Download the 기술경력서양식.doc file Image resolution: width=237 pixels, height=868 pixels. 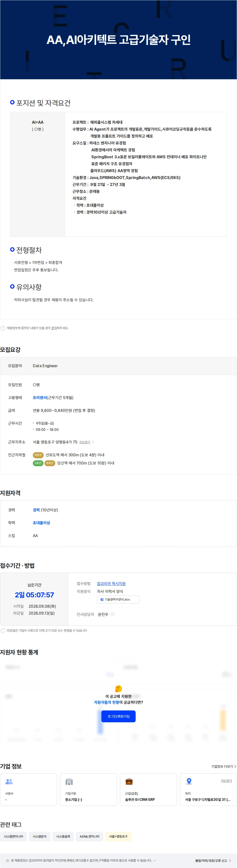(x=118, y=599)
